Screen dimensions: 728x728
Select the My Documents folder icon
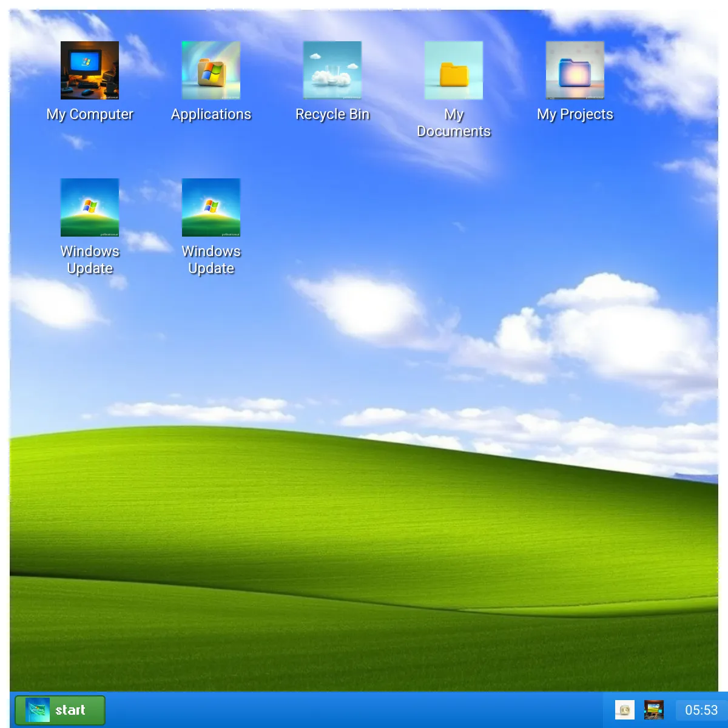[x=454, y=70]
